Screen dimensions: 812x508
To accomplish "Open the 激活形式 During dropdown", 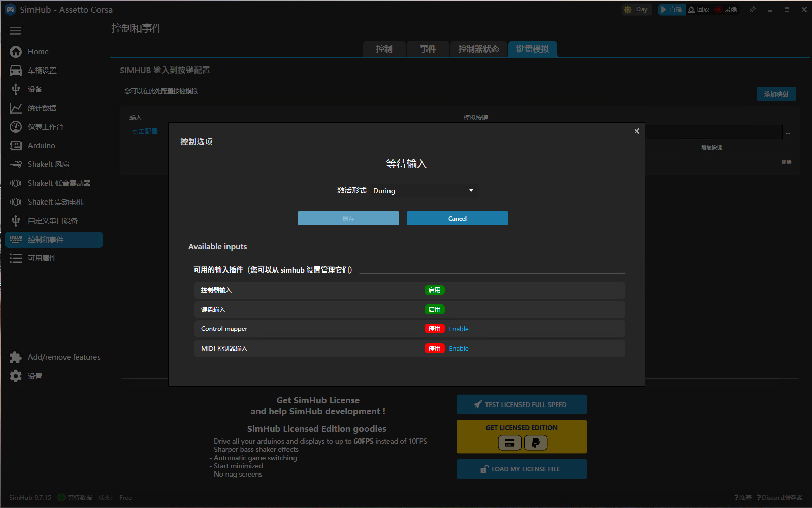I will tap(424, 191).
